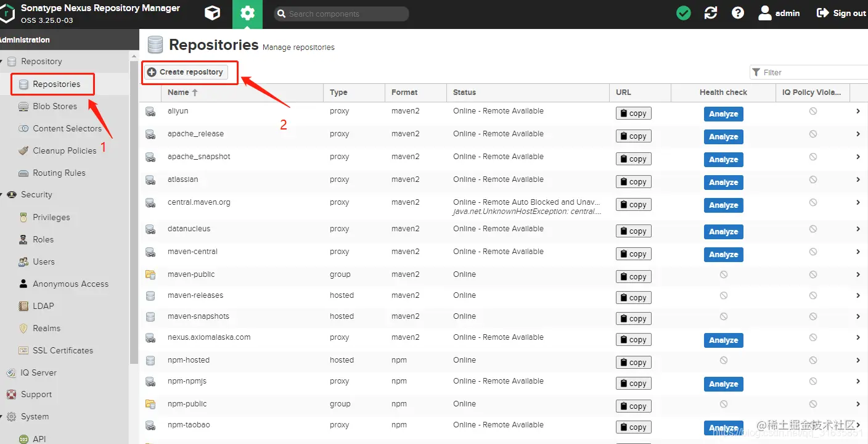Open the Administration gear icon
868x444 pixels.
tap(247, 14)
